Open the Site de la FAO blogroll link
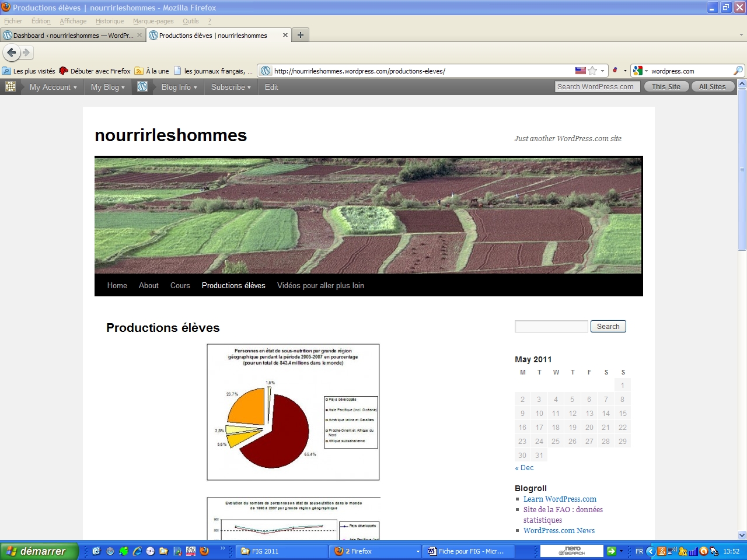Image resolution: width=747 pixels, height=560 pixels. click(x=563, y=509)
